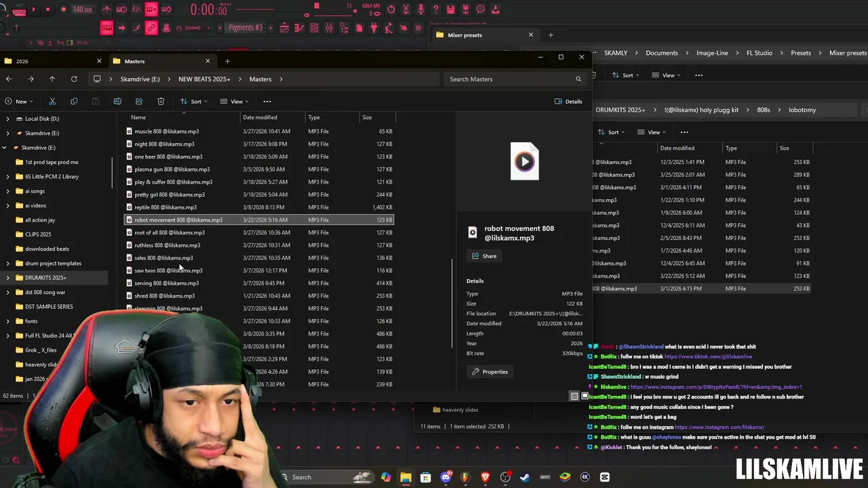This screenshot has width=868, height=488.
Task: Click the FL Studio play button
Action: tap(33, 9)
